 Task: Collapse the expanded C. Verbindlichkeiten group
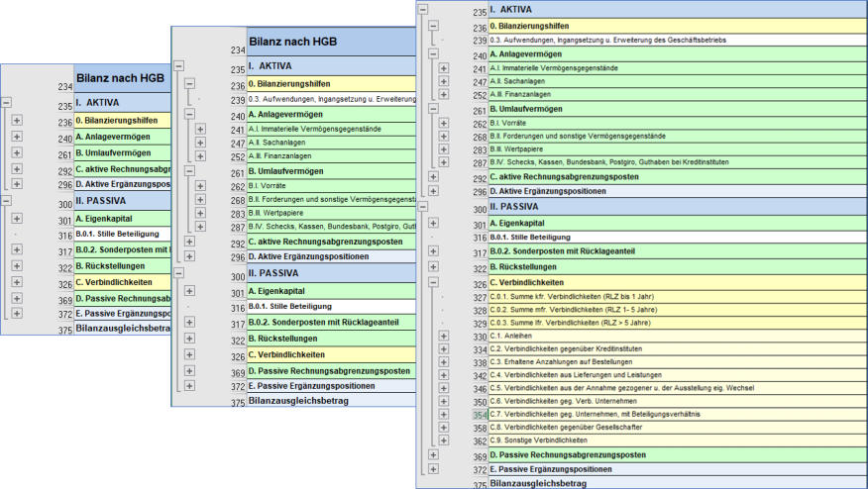[433, 281]
